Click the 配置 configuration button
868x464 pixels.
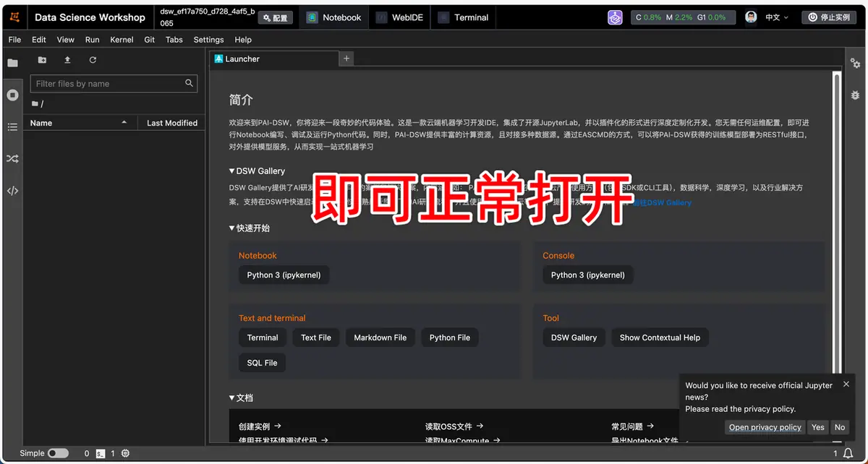point(275,17)
